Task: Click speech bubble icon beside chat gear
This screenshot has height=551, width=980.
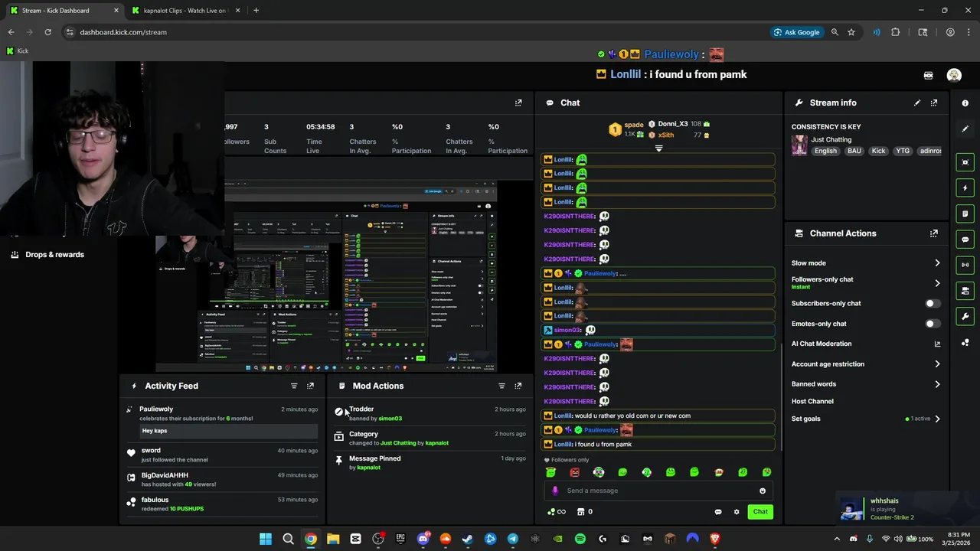Action: 718,512
